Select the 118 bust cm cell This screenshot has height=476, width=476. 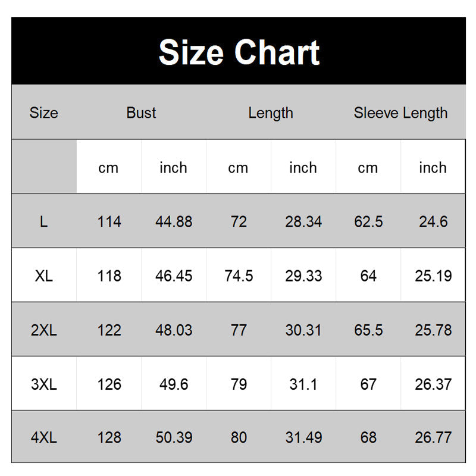[x=109, y=276]
